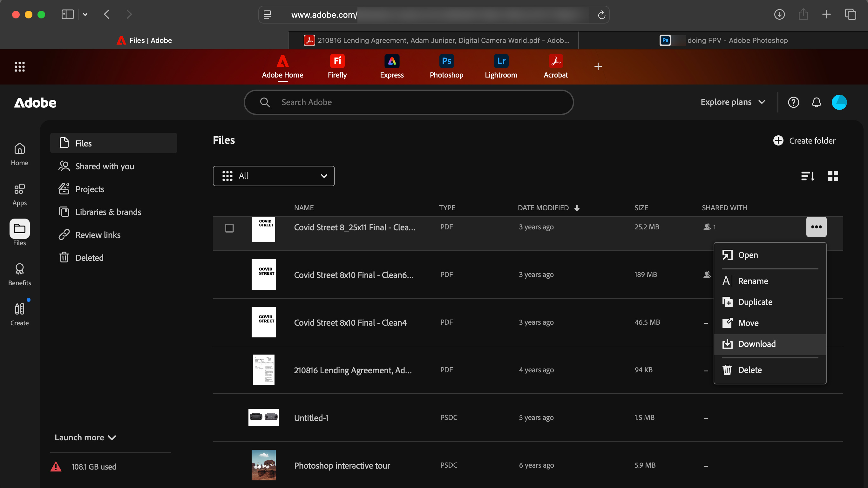Open Deleted files
The height and width of the screenshot is (488, 868).
click(x=113, y=258)
